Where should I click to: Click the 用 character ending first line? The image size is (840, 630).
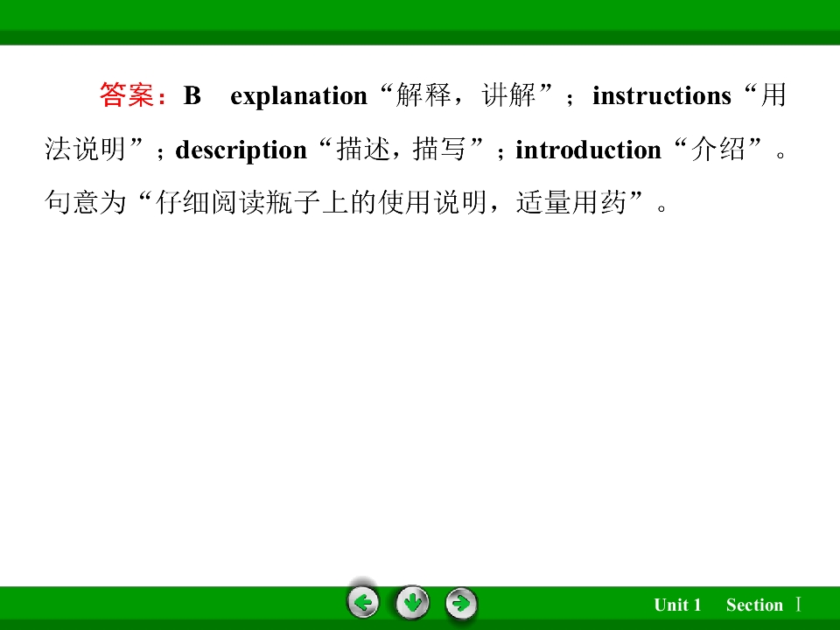tap(773, 95)
